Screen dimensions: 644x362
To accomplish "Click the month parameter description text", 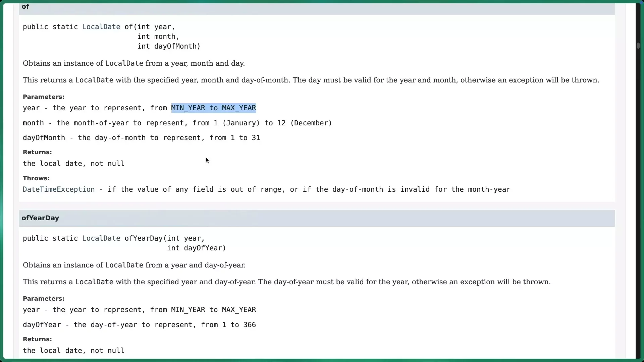I will (177, 123).
